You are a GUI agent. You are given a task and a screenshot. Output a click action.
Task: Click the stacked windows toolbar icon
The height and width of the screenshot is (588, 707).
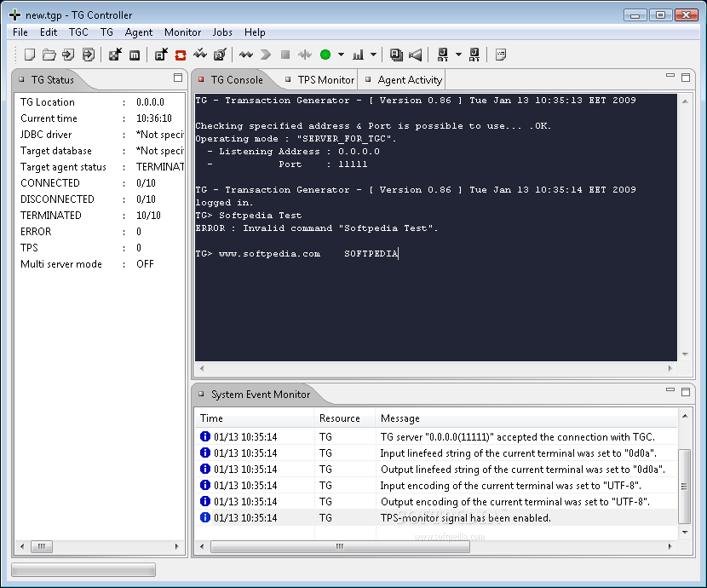click(396, 55)
